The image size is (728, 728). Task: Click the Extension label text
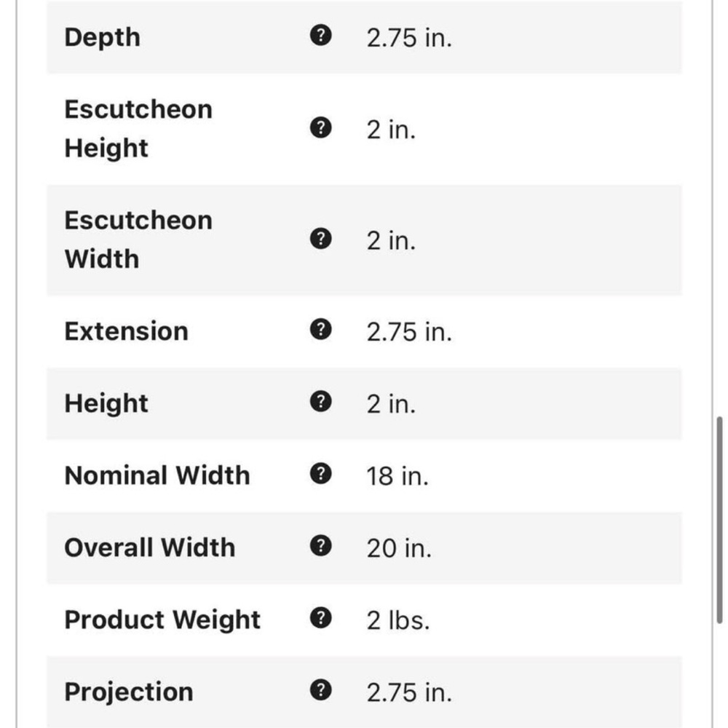126,331
